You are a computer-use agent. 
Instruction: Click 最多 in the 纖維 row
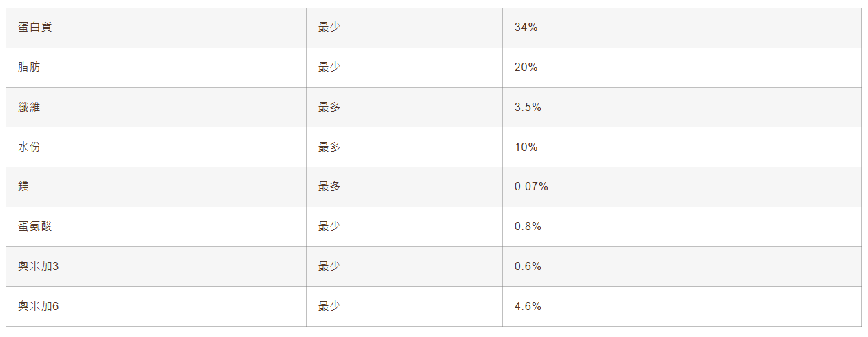329,108
